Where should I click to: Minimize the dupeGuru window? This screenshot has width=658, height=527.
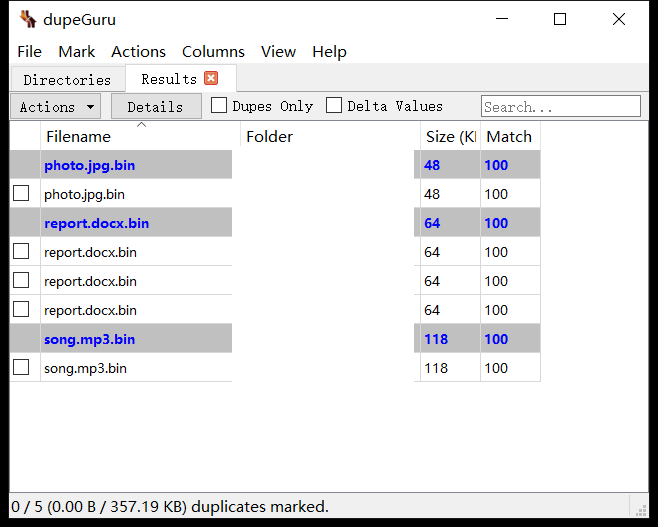[502, 19]
